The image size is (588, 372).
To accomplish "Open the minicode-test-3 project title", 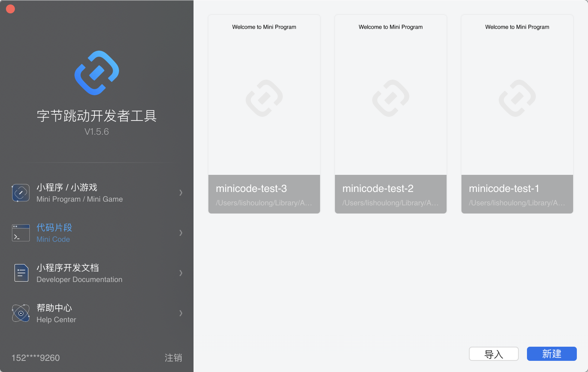I will click(252, 189).
